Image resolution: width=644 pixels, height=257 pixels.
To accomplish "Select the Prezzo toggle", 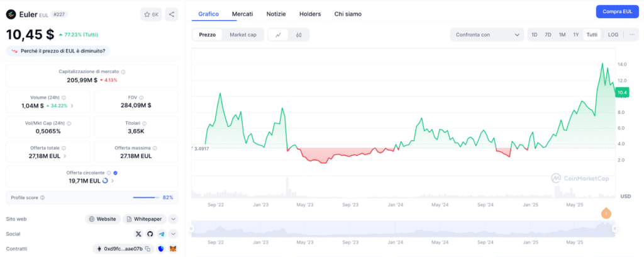I will point(208,35).
